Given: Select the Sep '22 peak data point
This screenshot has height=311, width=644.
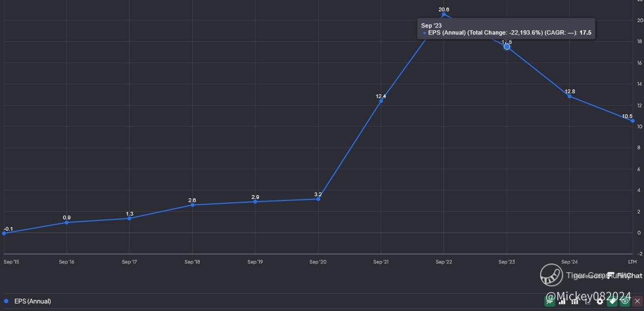Looking at the screenshot, I should [444, 15].
